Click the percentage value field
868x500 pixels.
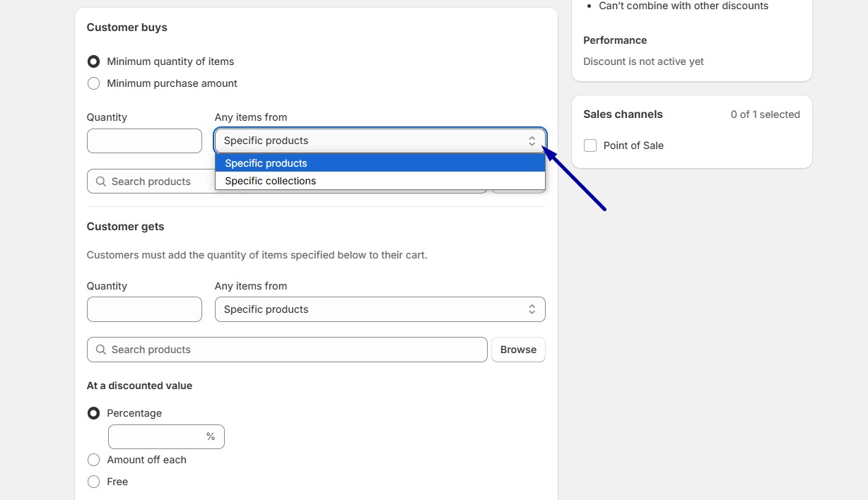(166, 436)
